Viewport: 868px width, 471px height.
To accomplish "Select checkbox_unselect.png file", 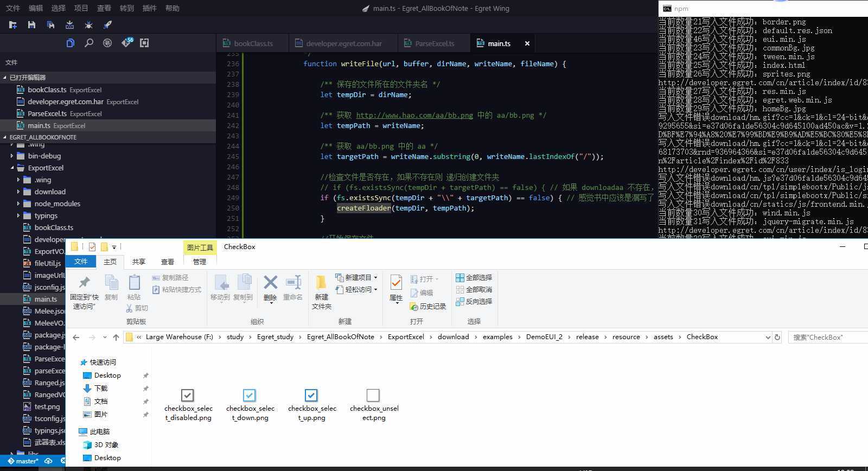I will point(374,405).
